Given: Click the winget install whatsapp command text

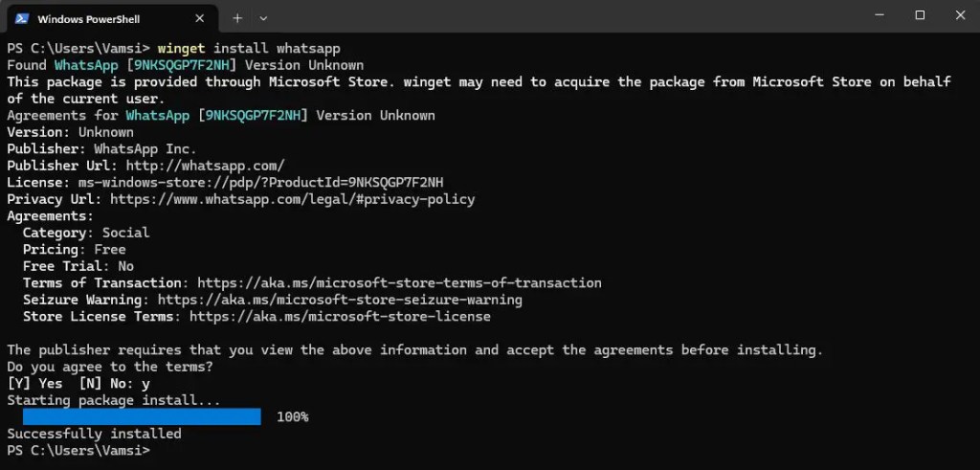Looking at the screenshot, I should [249, 48].
